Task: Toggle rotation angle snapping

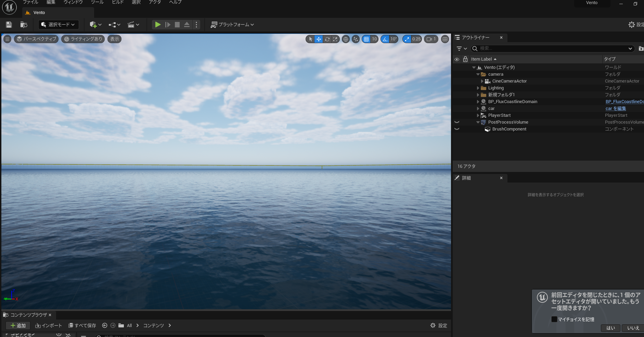Action: [x=385, y=39]
